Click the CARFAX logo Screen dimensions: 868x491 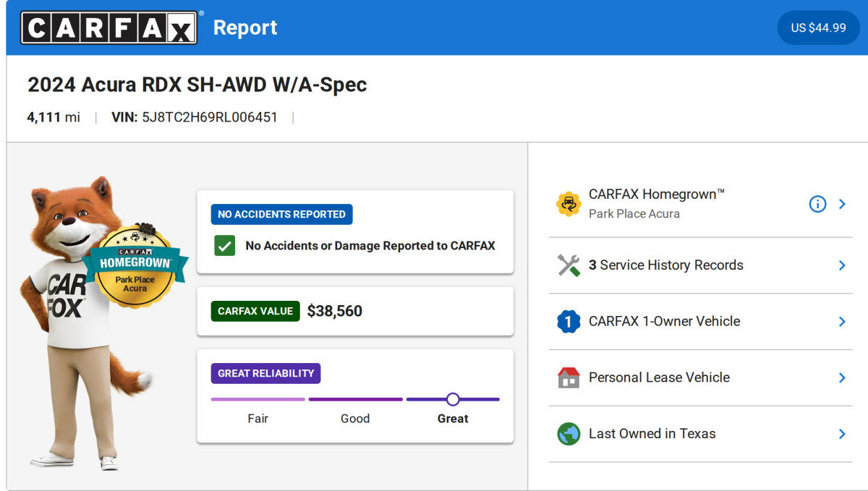click(109, 27)
